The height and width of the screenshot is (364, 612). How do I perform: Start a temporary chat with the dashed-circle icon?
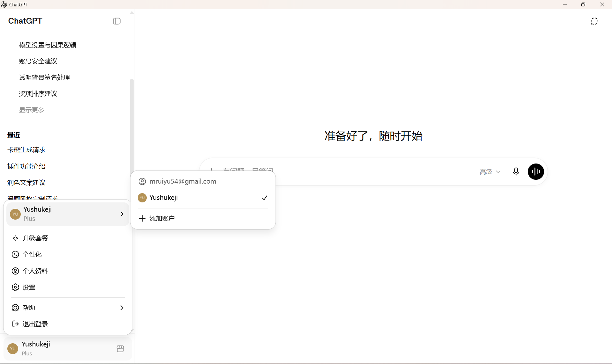pos(594,21)
